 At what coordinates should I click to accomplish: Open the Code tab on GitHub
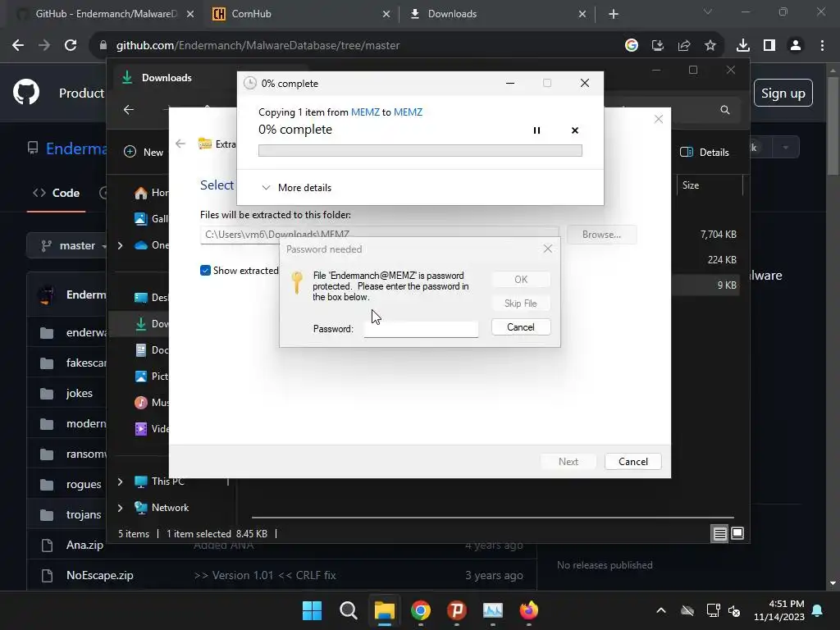point(57,193)
